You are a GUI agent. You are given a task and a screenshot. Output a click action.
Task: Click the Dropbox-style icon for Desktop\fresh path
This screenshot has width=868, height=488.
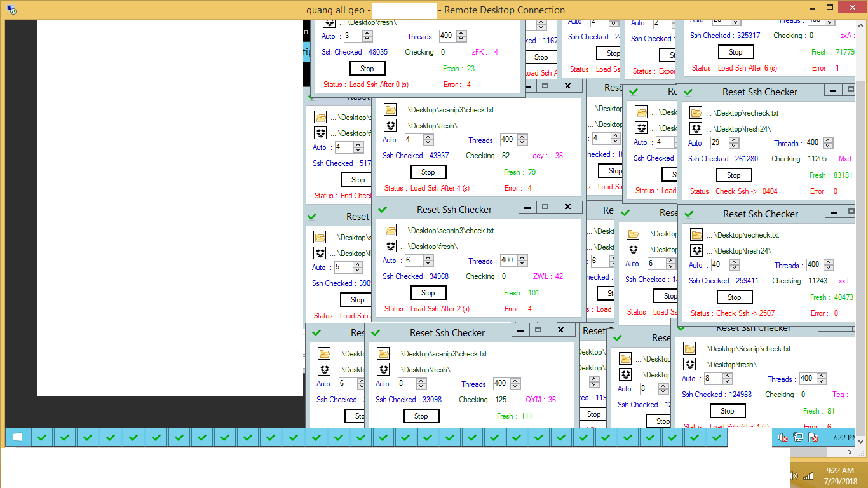(x=390, y=125)
